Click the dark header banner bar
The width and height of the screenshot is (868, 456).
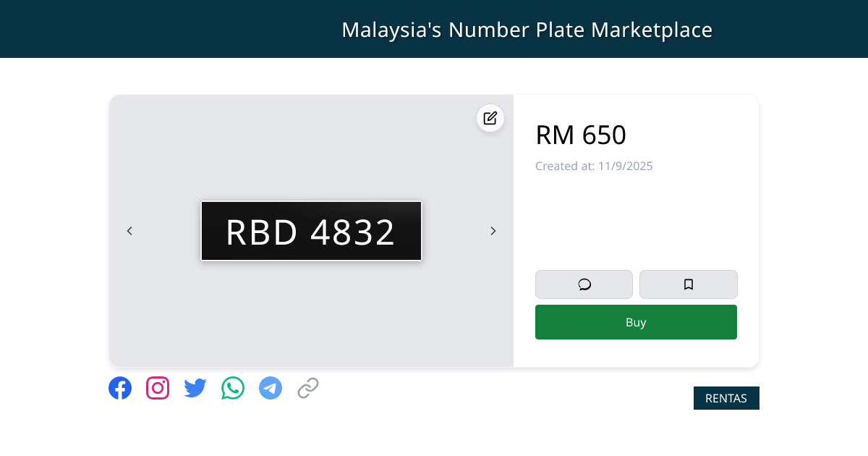434,29
